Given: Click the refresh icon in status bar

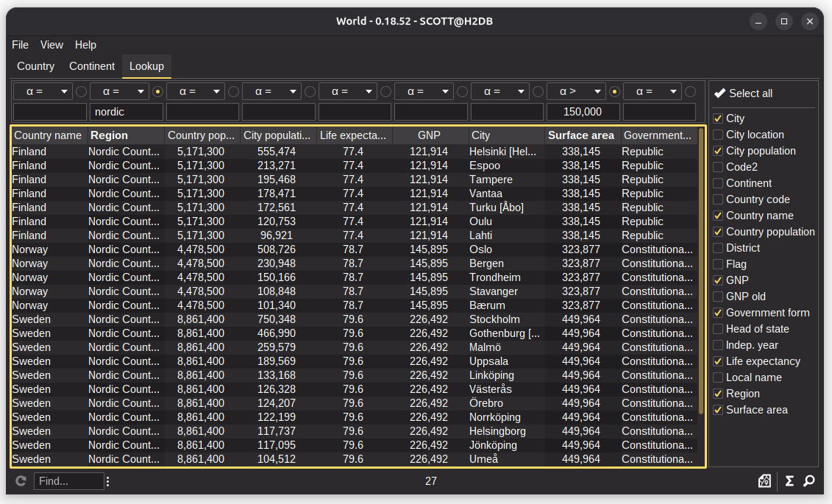Looking at the screenshot, I should coord(21,481).
